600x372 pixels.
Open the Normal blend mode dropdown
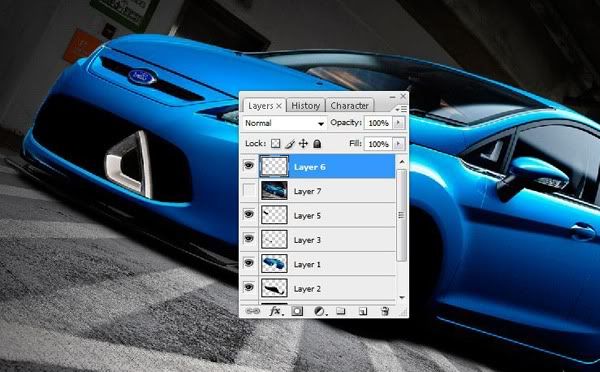285,123
